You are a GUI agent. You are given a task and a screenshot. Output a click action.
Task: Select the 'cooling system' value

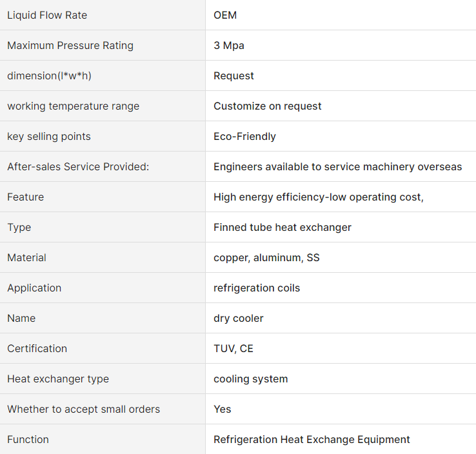(250, 379)
